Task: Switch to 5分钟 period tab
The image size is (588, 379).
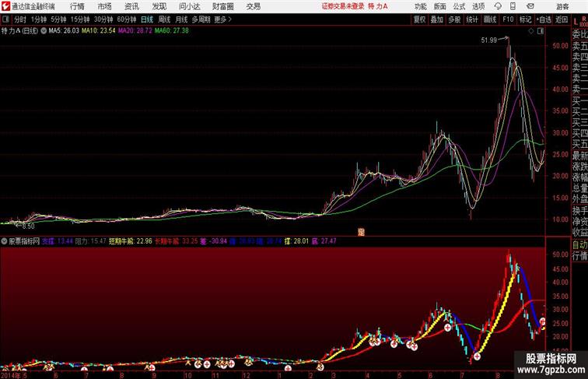Action: click(x=58, y=19)
